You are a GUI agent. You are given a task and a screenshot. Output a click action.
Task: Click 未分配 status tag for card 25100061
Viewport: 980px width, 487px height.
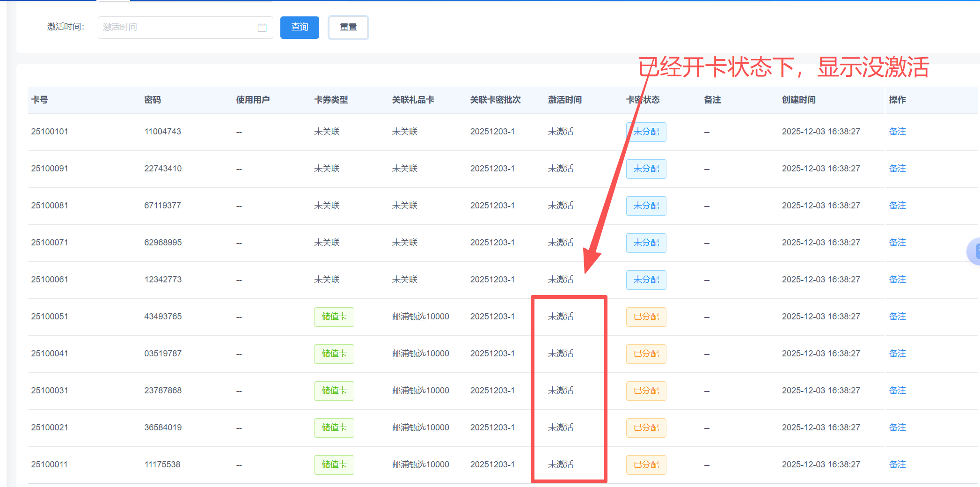(646, 280)
